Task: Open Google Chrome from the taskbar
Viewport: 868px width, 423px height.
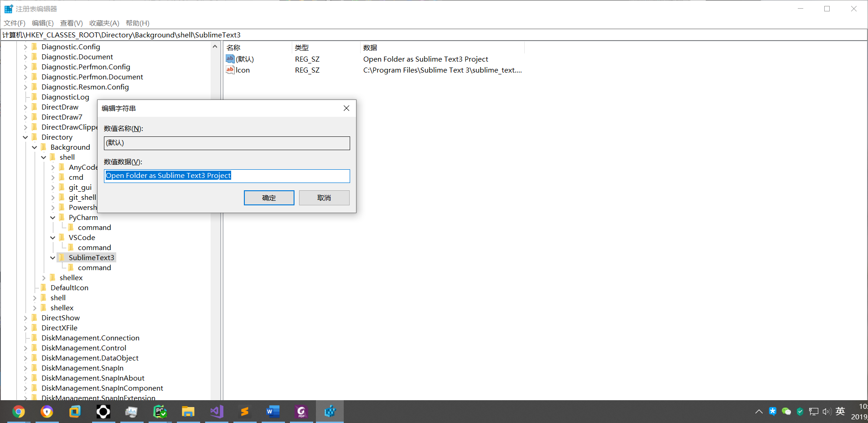Action: [x=18, y=412]
